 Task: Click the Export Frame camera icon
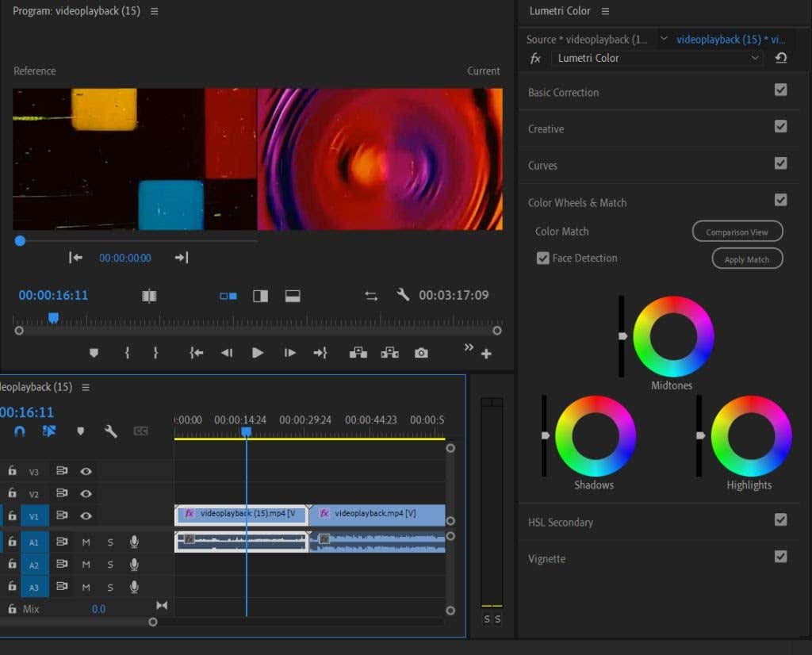421,353
